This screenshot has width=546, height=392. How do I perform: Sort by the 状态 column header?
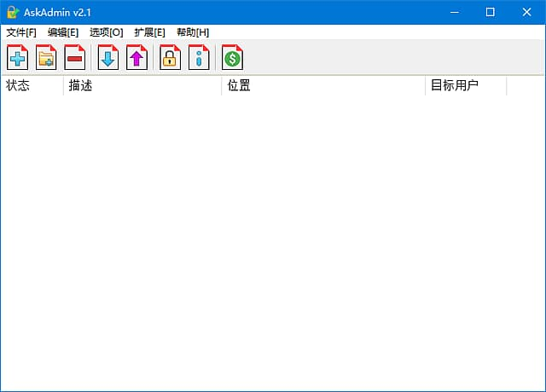click(x=32, y=86)
